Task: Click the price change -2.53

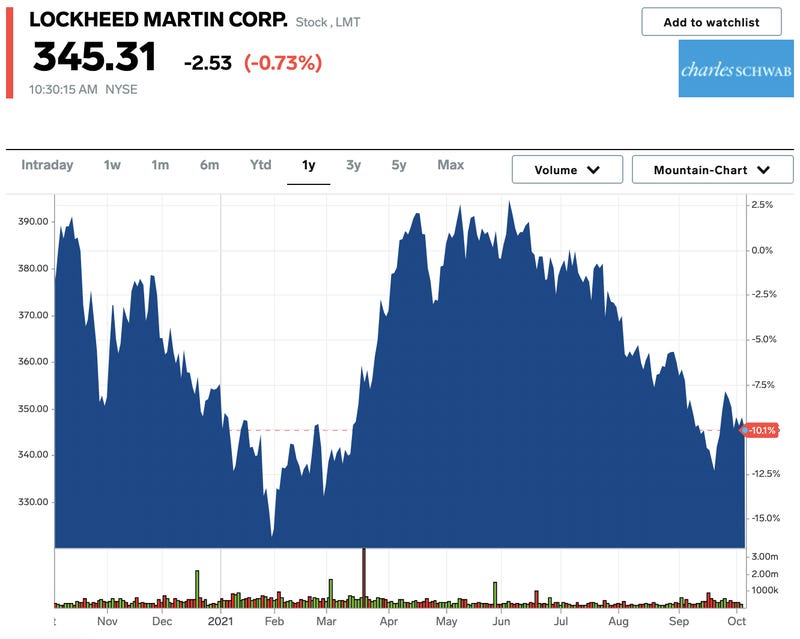Action: (208, 63)
